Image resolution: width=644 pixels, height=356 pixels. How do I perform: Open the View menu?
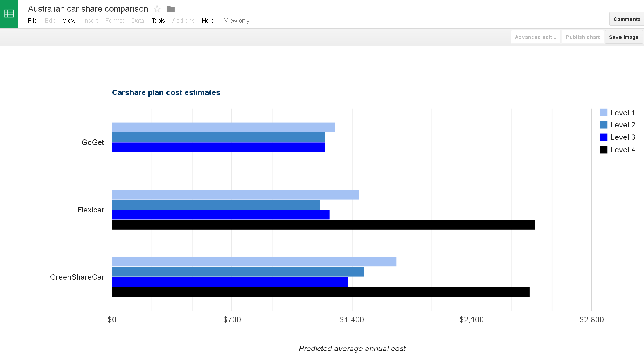tap(69, 21)
